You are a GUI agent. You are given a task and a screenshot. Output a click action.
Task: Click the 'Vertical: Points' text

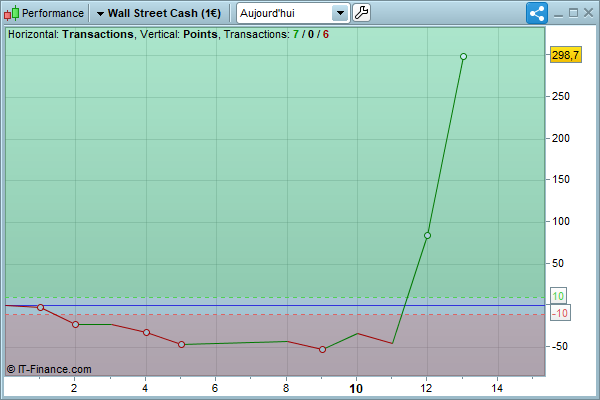179,34
